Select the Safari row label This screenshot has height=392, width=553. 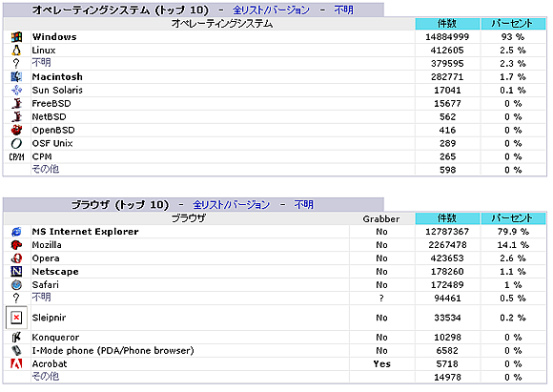point(45,285)
